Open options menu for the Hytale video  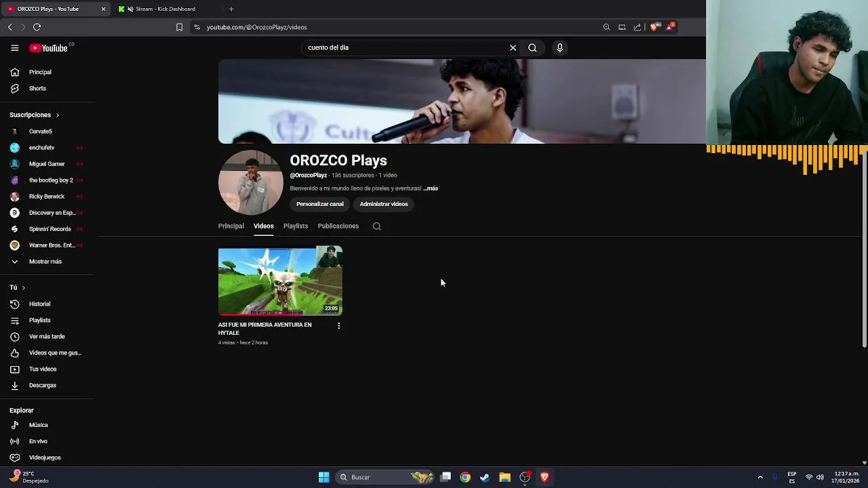[338, 326]
